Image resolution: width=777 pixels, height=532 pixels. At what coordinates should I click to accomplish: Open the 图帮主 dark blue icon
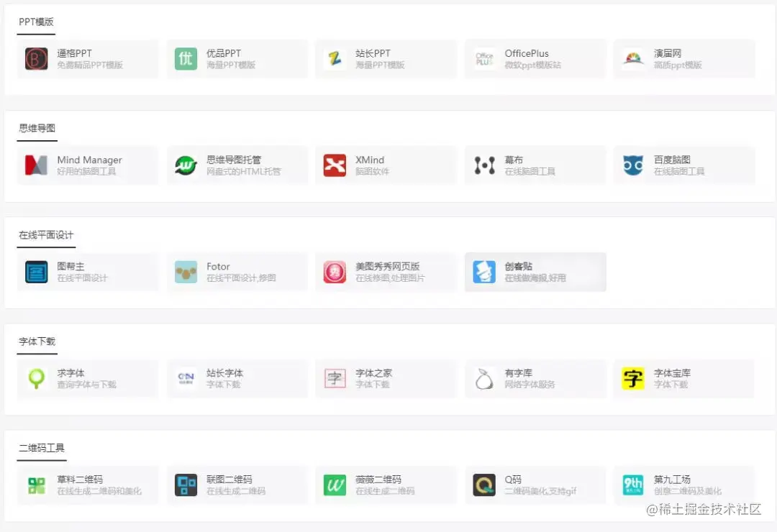tap(36, 272)
